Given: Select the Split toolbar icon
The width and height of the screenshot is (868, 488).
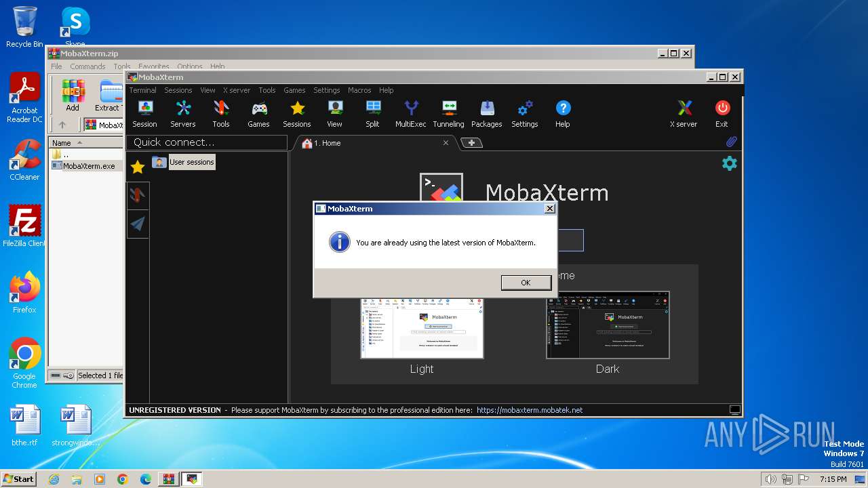Looking at the screenshot, I should tap(372, 114).
